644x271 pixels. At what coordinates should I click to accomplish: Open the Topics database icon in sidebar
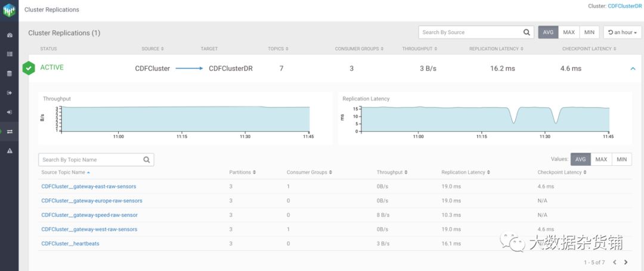click(x=10, y=73)
